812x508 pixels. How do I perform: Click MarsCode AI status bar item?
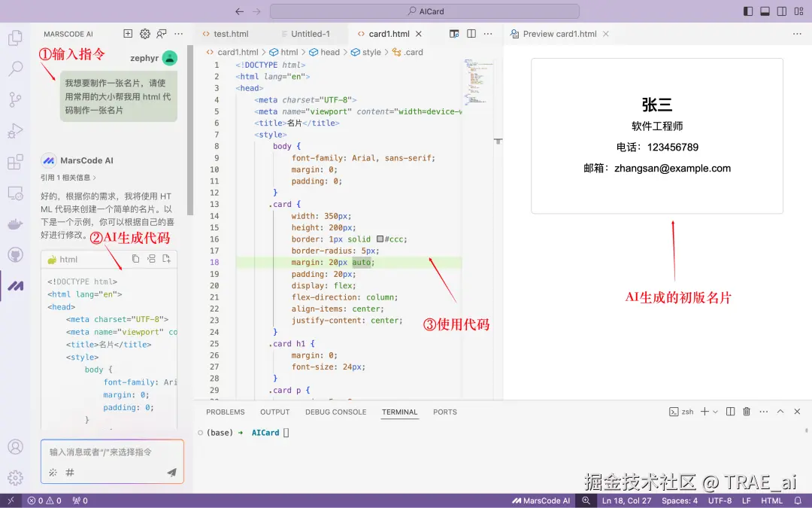point(541,500)
